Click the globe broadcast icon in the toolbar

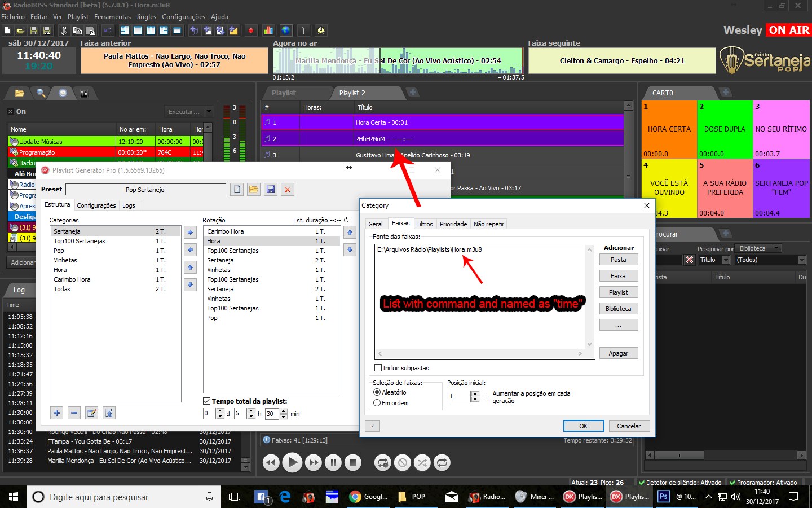[x=286, y=30]
